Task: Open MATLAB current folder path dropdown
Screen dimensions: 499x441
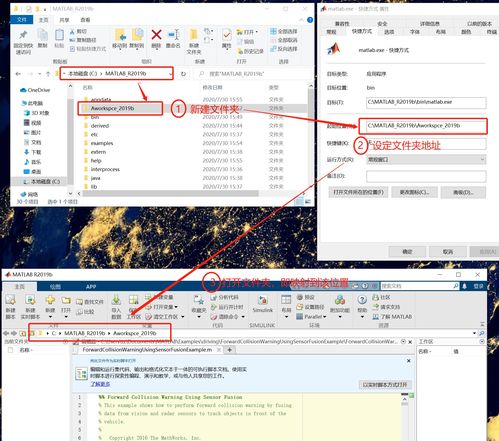Action: [x=474, y=333]
